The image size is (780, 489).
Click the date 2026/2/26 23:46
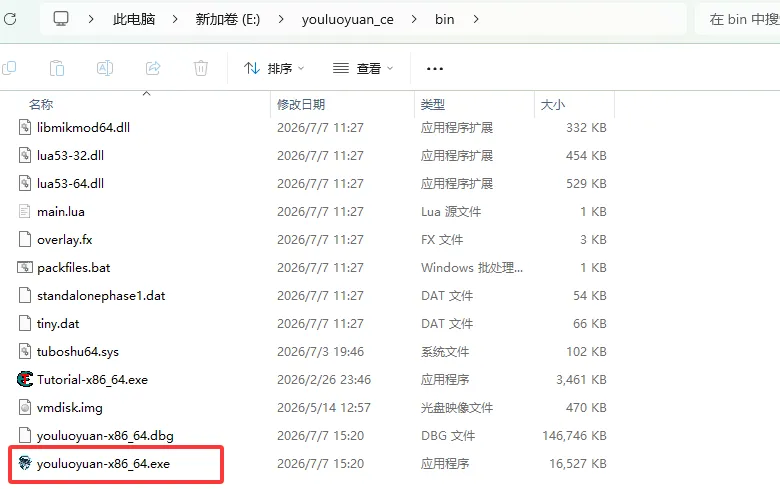coord(324,380)
